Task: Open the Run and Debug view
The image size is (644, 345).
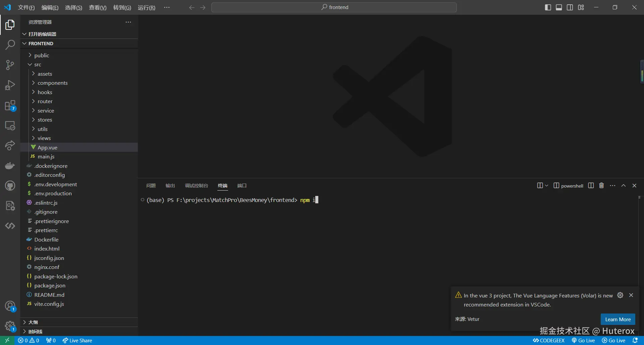Action: [10, 85]
